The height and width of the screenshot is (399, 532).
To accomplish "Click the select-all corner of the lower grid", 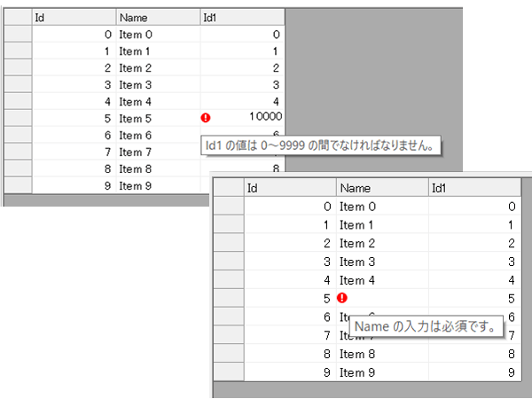I will (230, 188).
